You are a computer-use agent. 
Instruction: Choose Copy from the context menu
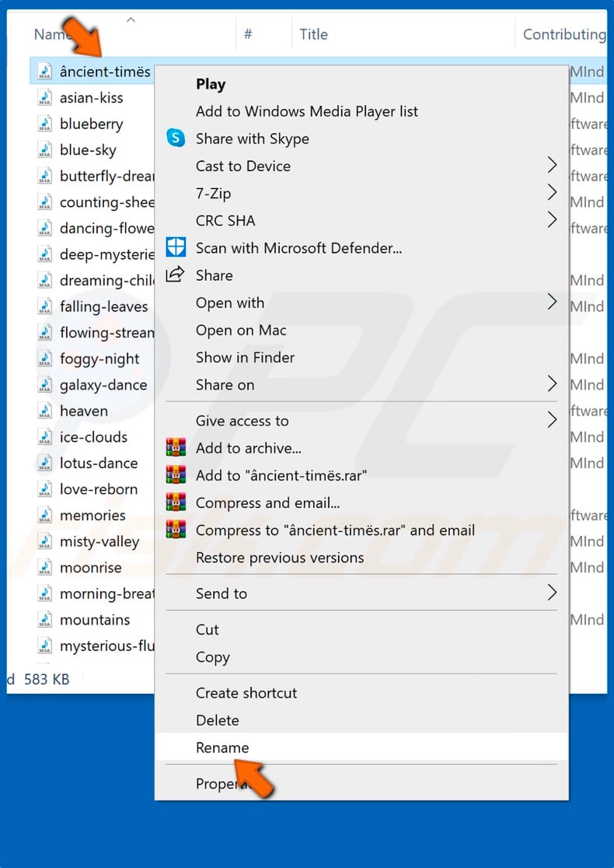[x=361, y=657]
